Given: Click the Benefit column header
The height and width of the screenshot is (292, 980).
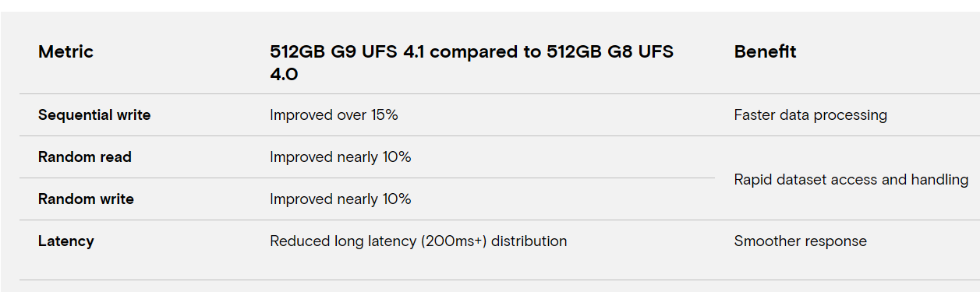Looking at the screenshot, I should pyautogui.click(x=765, y=52).
